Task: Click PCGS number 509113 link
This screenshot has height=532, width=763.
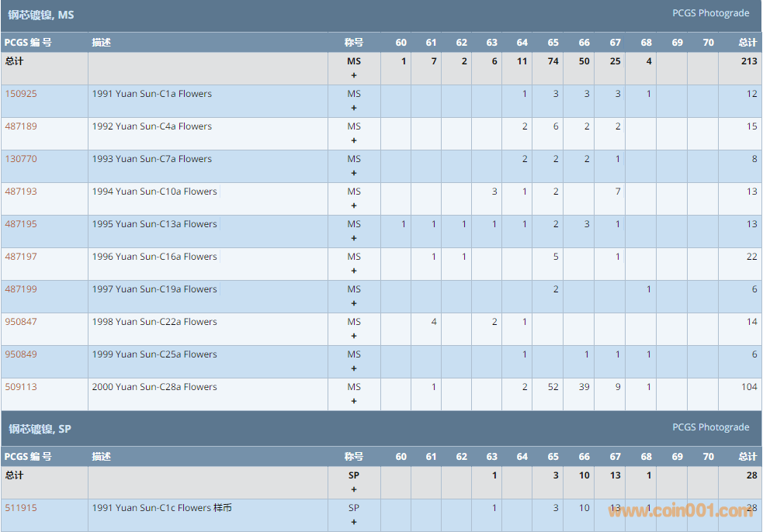Action: (21, 387)
